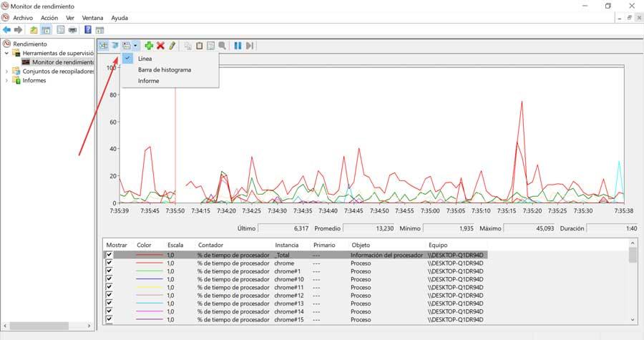Open Help with the blue question mark icon
Viewport: 644px width, 340px height.
88,30
